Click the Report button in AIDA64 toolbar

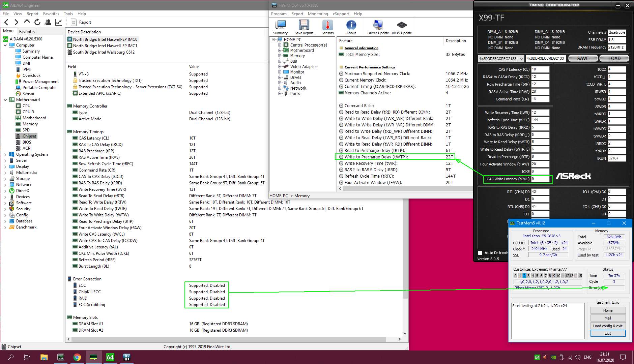point(81,22)
